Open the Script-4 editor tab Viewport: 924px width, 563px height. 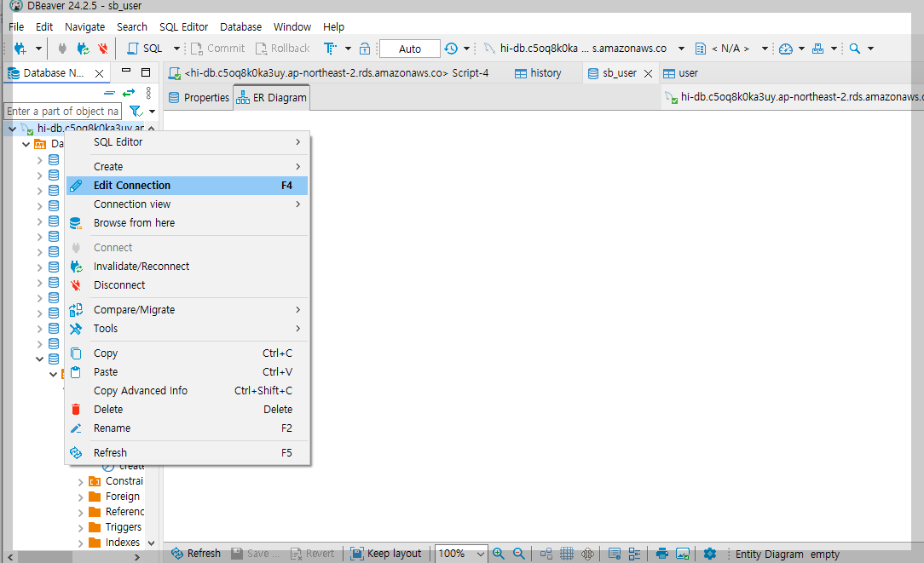pyautogui.click(x=328, y=73)
